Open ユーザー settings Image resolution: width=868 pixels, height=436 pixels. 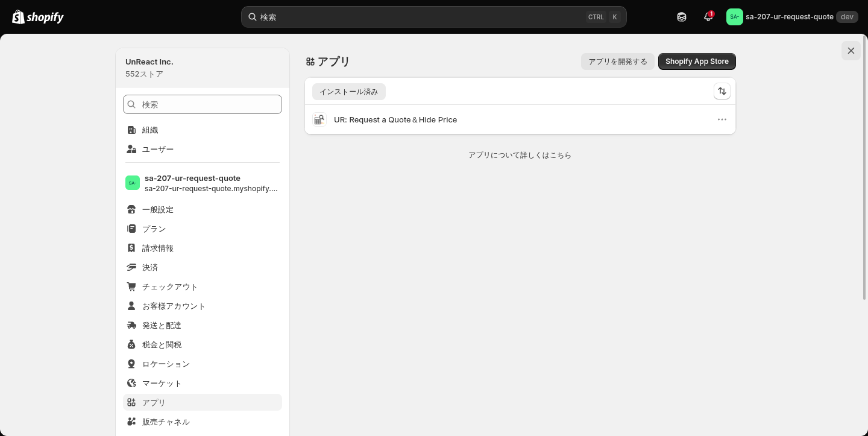[203, 149]
